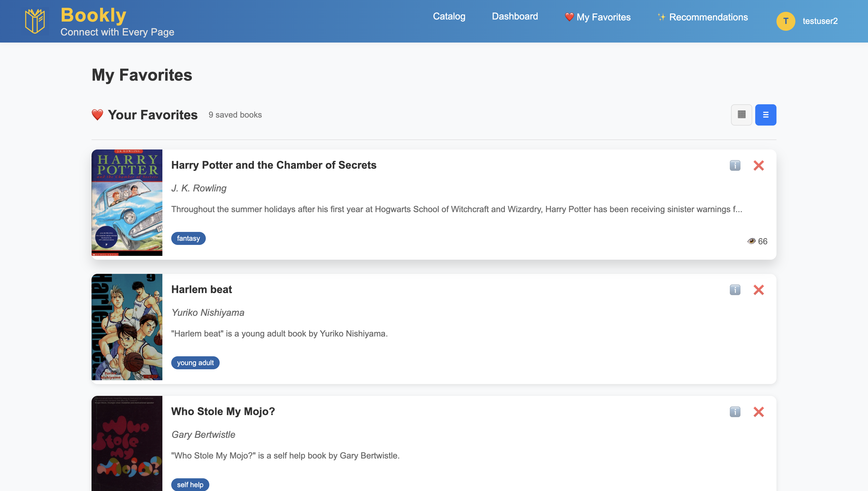Navigate to My Favorites in navbar
Image resolution: width=868 pixels, height=491 pixels.
coord(598,17)
